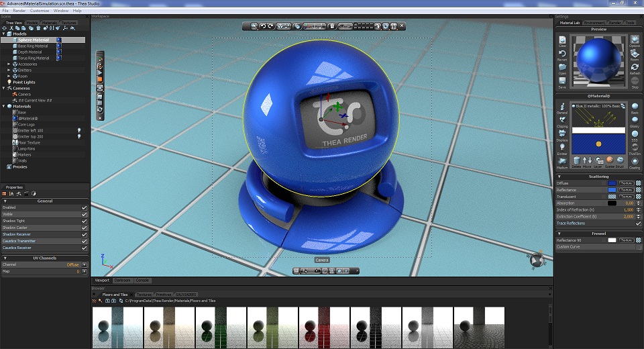Click the Struct panel icon
This screenshot has width=644, height=349.
620,160
